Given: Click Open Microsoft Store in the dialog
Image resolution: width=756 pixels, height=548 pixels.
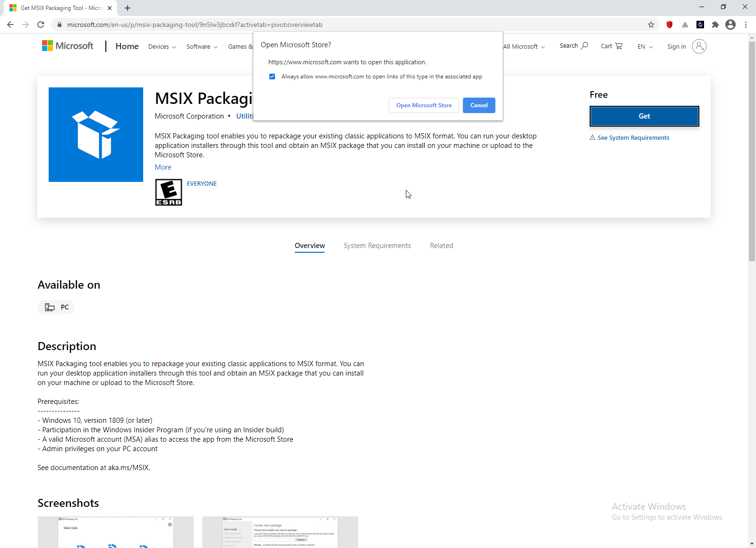Looking at the screenshot, I should point(424,105).
